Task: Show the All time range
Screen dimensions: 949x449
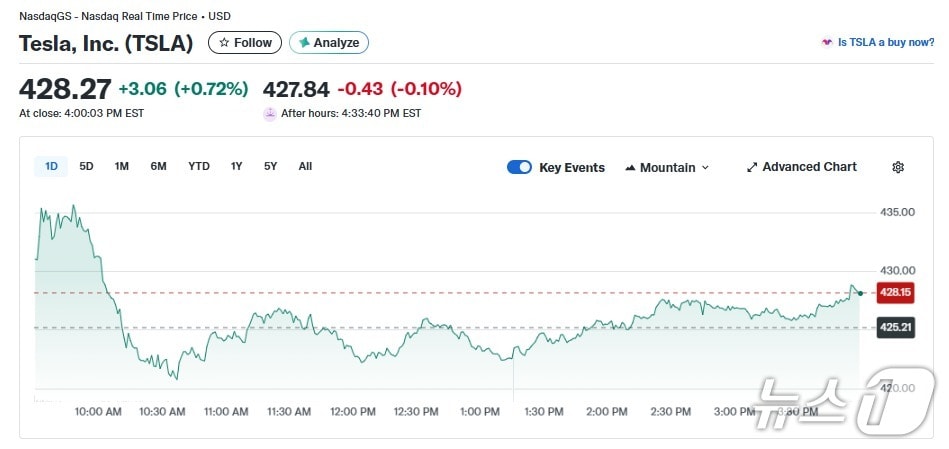Action: pos(305,166)
